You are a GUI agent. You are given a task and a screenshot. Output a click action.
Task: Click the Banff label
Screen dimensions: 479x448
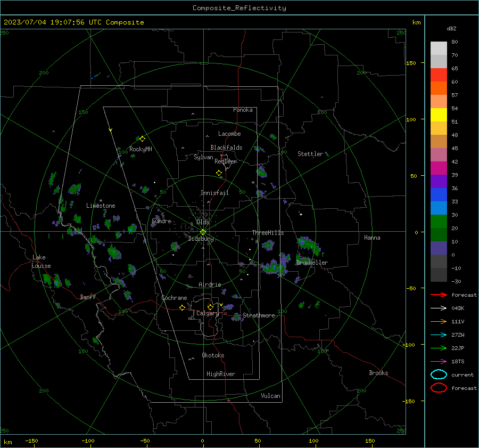pos(88,297)
